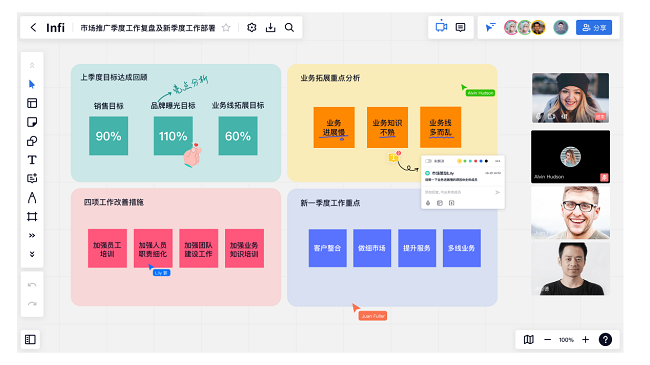The width and height of the screenshot is (650, 365).
Task: Open the template layout tool
Action: (x=32, y=103)
